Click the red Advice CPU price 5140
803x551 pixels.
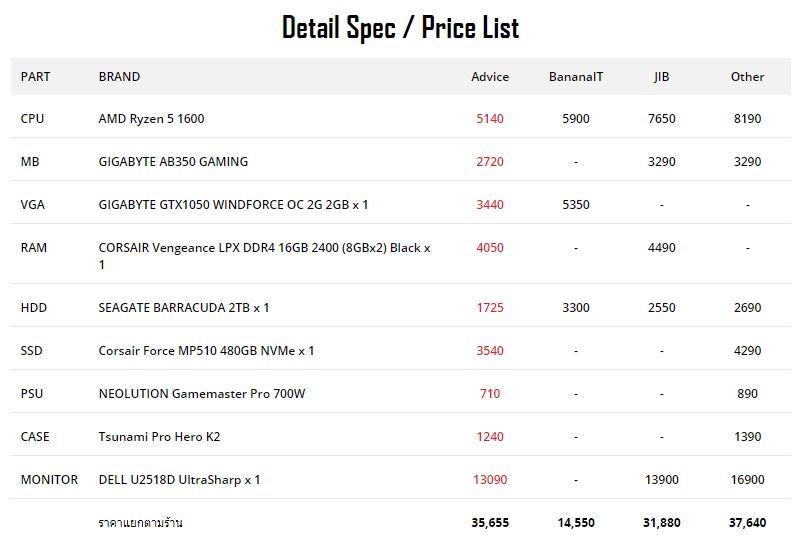[490, 119]
